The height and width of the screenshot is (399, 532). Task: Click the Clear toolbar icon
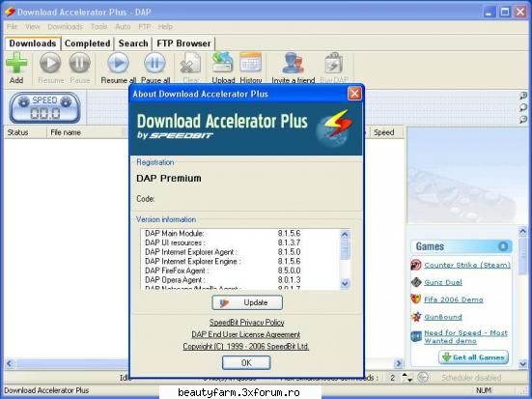point(190,63)
